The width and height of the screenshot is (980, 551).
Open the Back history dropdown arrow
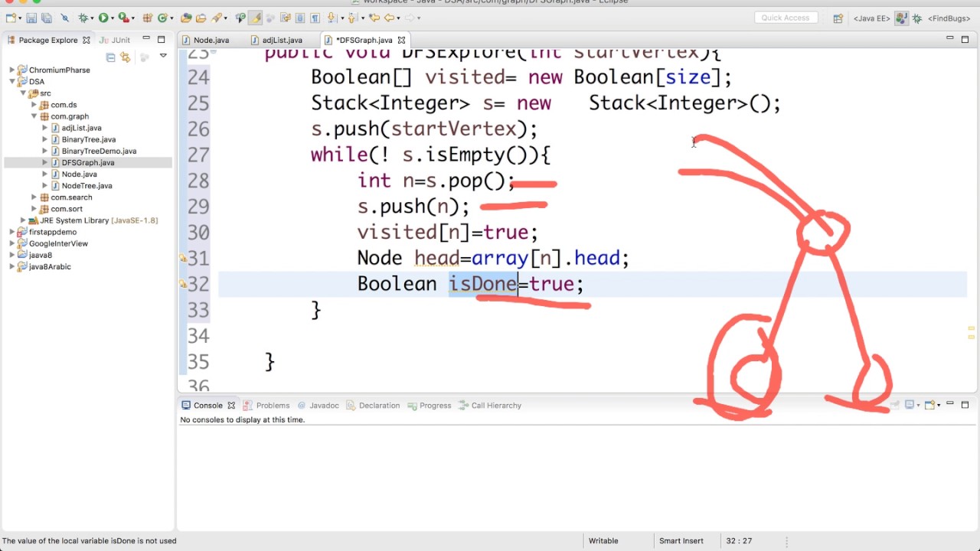(x=399, y=18)
